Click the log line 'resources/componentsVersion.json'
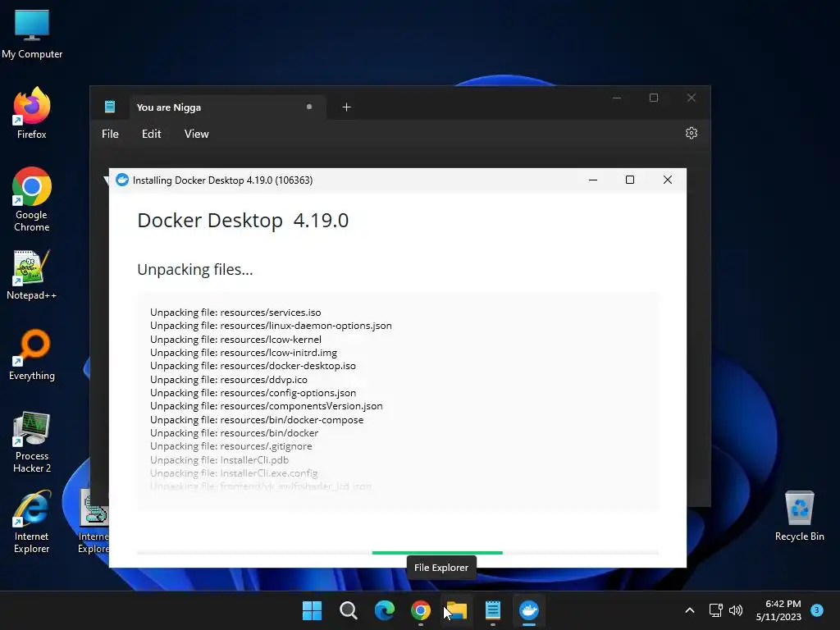The image size is (840, 630). pyautogui.click(x=267, y=406)
